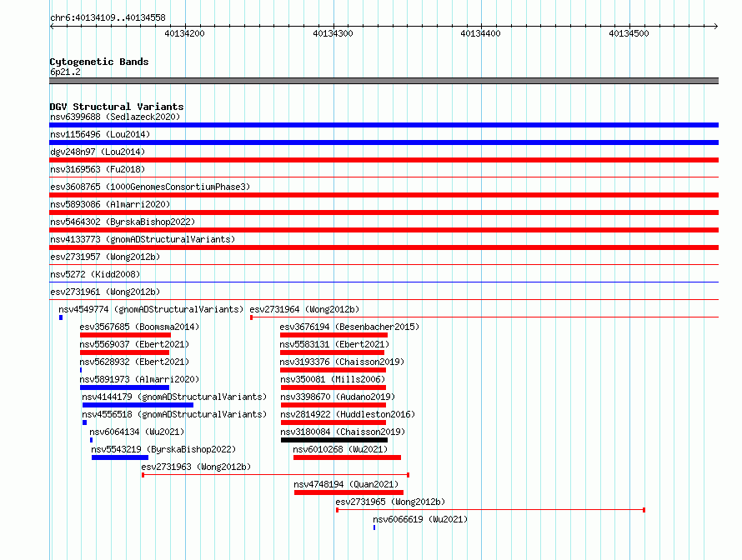Viewport: 742px width, 560px height.
Task: Select the thin red span of esv2731965
Action: point(491,510)
